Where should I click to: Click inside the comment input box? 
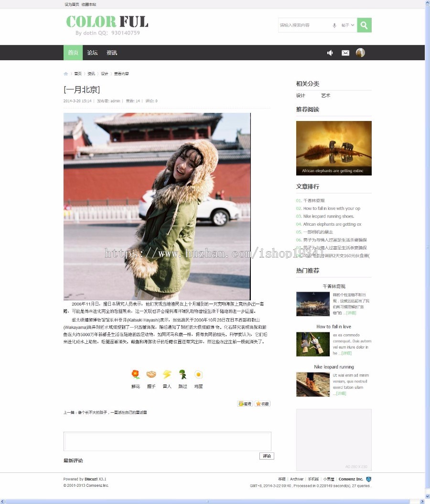(167, 440)
